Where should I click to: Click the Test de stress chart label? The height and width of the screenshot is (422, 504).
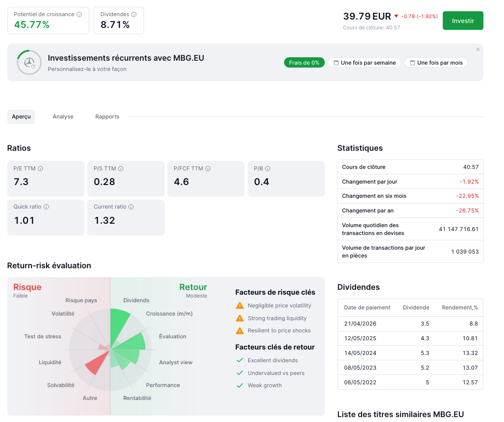[x=43, y=336]
